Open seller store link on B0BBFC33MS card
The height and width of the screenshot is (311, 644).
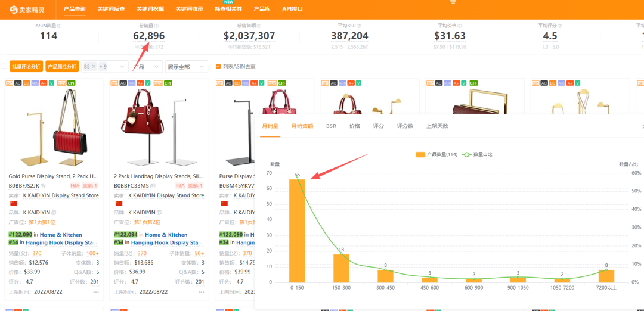(166, 195)
